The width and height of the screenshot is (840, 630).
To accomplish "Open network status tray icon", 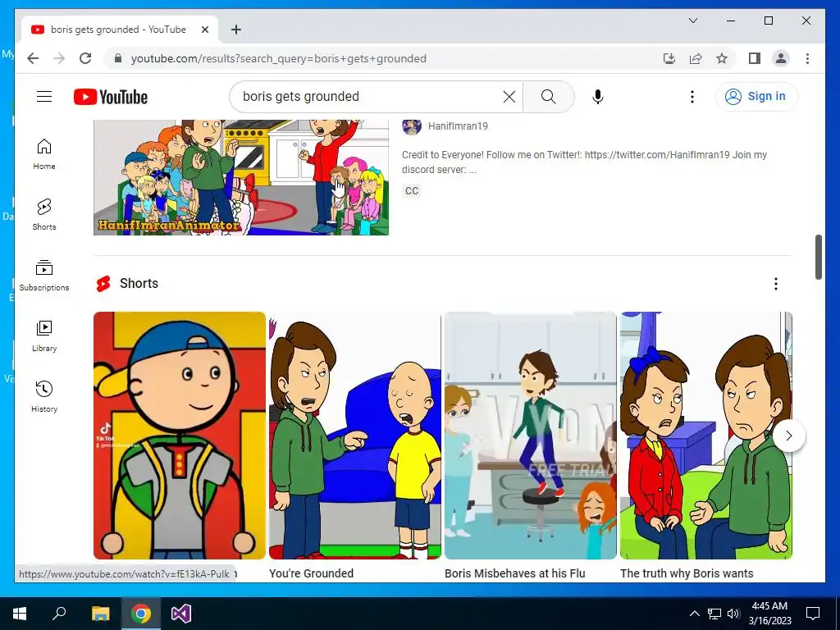I will point(714,614).
